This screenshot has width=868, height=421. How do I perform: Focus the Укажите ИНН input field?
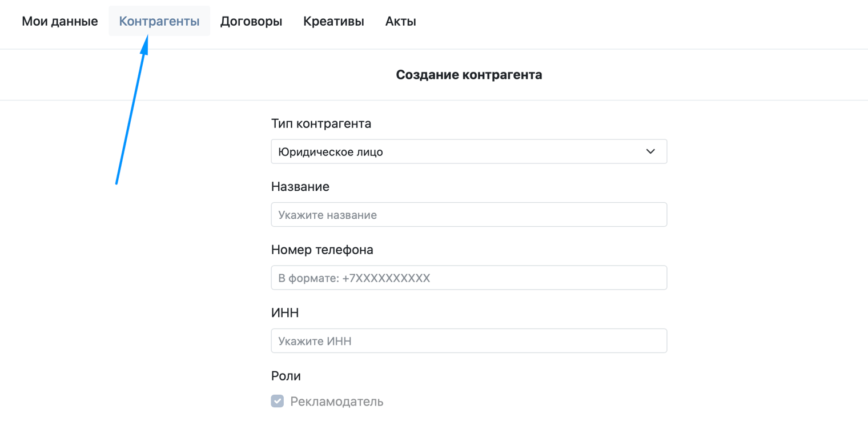point(469,341)
